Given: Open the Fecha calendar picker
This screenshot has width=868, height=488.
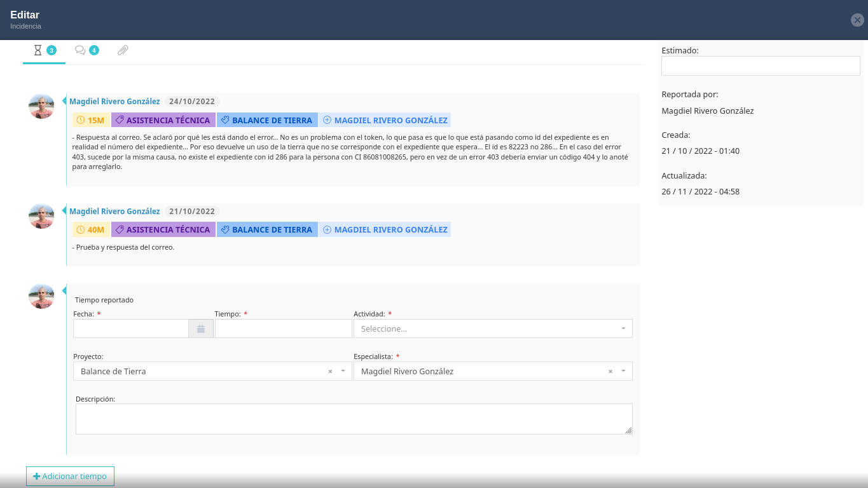Looking at the screenshot, I should 200,329.
